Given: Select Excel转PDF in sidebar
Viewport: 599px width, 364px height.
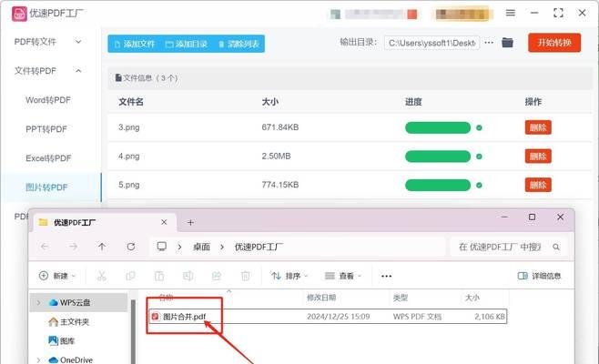Looking at the screenshot, I should click(x=48, y=158).
